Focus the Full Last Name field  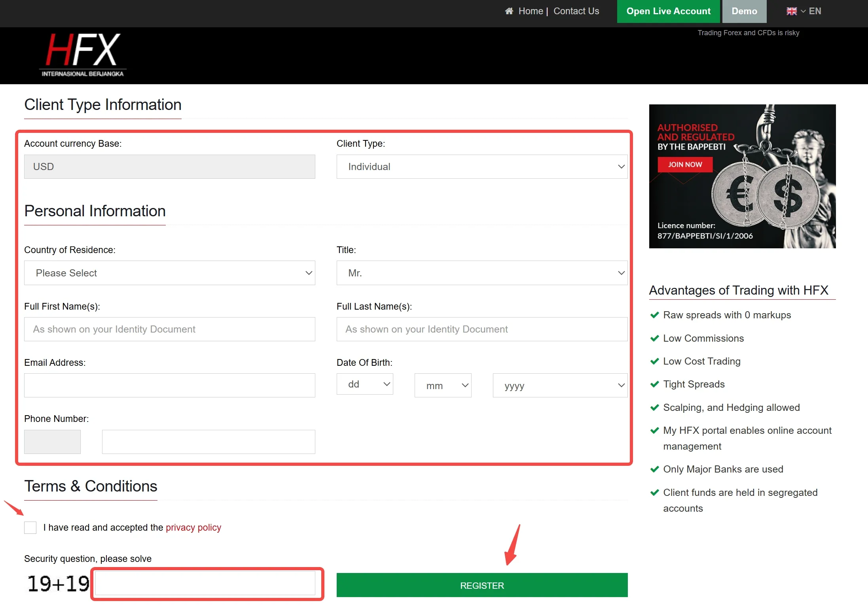482,329
